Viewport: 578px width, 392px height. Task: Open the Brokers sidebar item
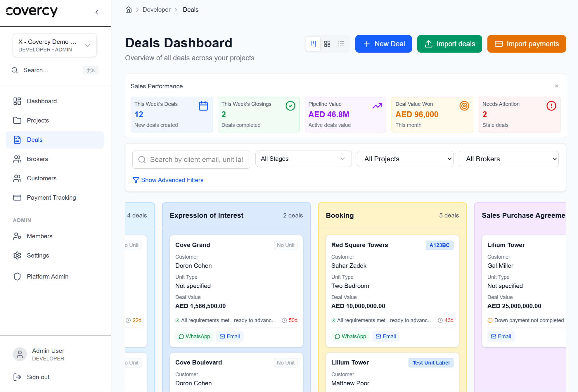37,159
